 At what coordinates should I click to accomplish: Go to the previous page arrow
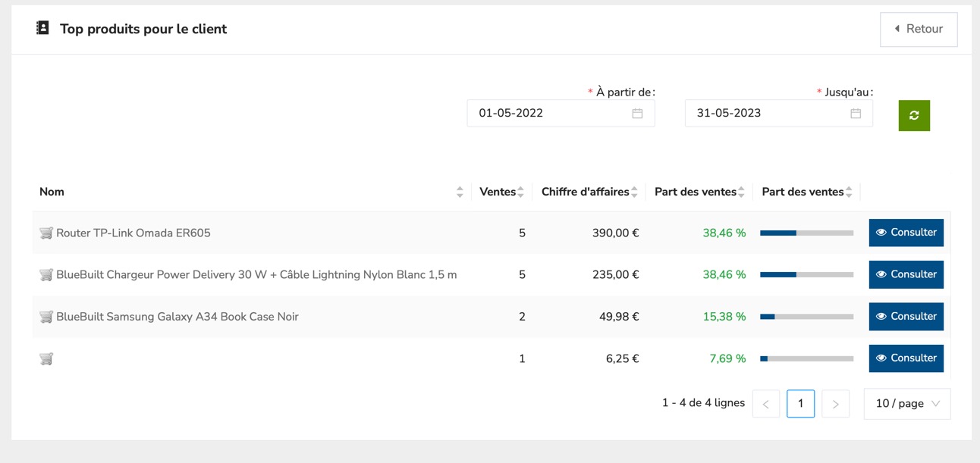click(x=766, y=404)
